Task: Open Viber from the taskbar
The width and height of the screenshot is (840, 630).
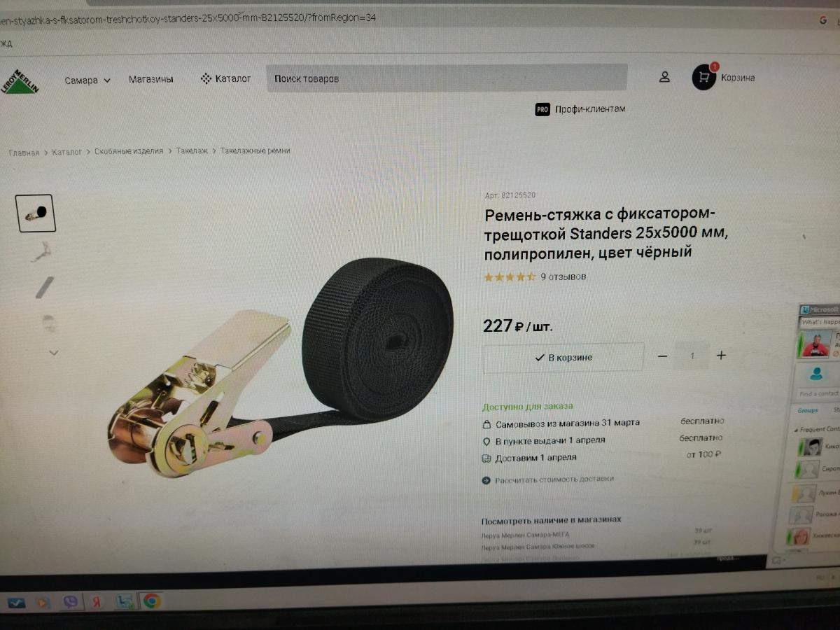Action: point(70,601)
